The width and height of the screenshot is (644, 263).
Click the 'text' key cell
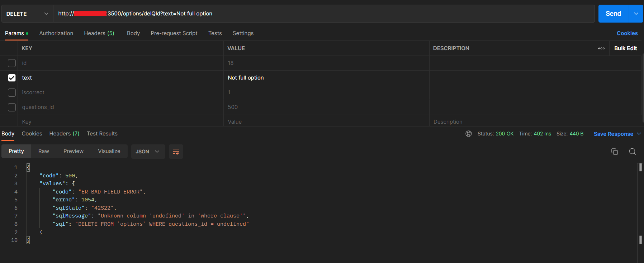(x=120, y=78)
